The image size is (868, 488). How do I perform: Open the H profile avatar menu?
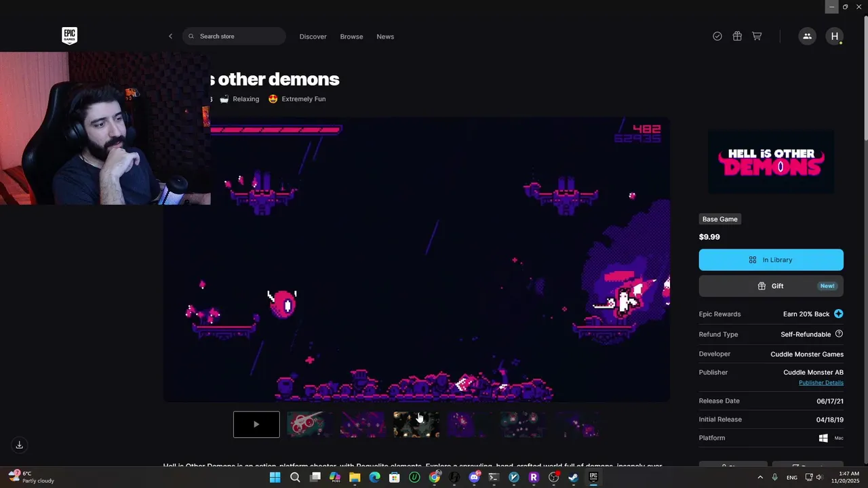click(834, 37)
